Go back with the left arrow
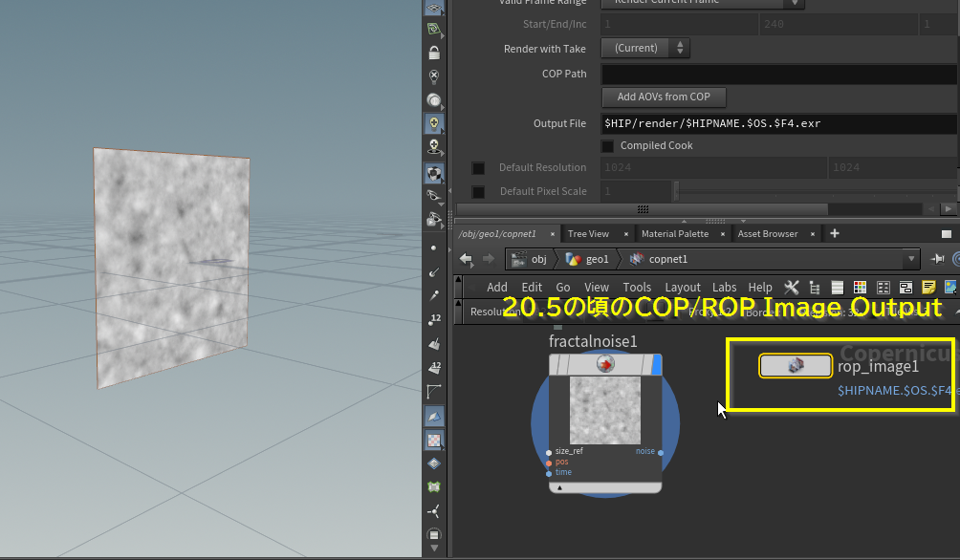The width and height of the screenshot is (960, 560). tap(467, 259)
